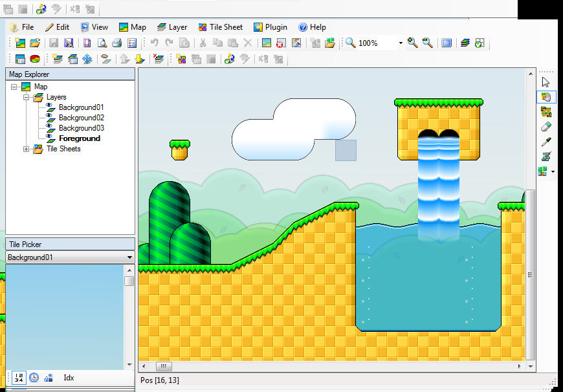Open the Background01 tile sheet dropdown

tap(129, 257)
